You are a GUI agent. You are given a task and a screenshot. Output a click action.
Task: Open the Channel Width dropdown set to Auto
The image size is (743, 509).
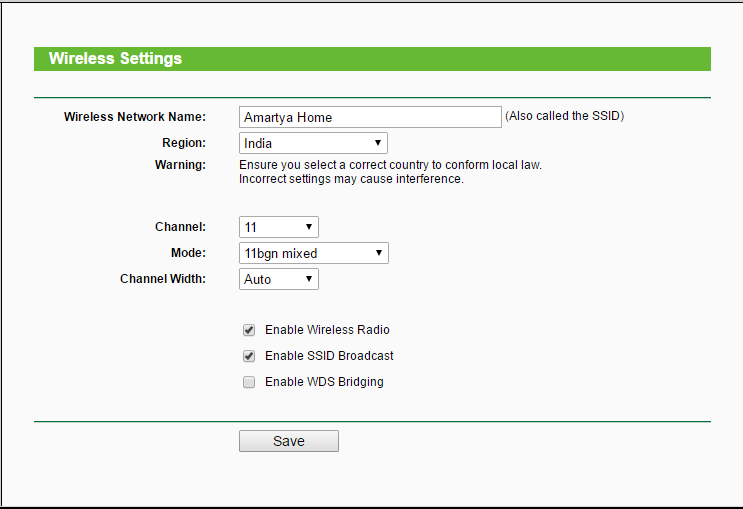279,279
